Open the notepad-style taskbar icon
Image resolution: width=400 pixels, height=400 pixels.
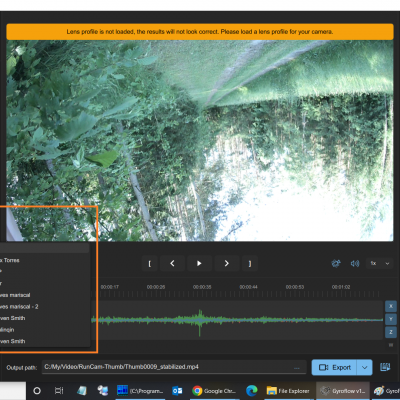click(81, 391)
